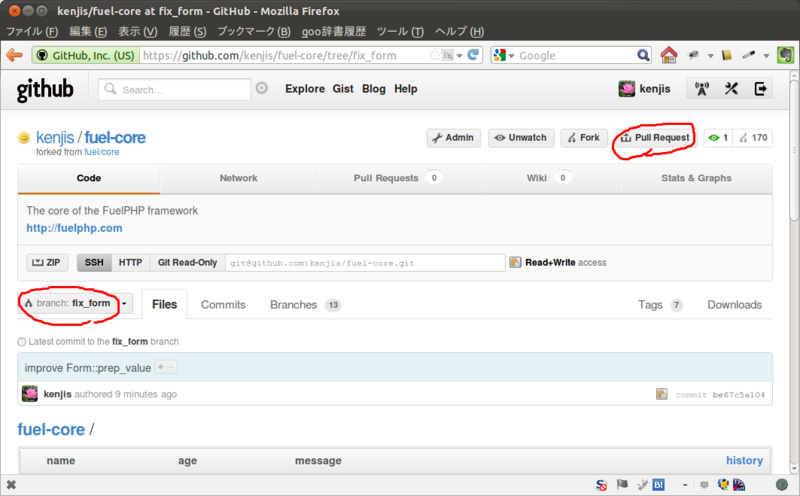Click the Fork button
The width and height of the screenshot is (800, 496).
584,138
